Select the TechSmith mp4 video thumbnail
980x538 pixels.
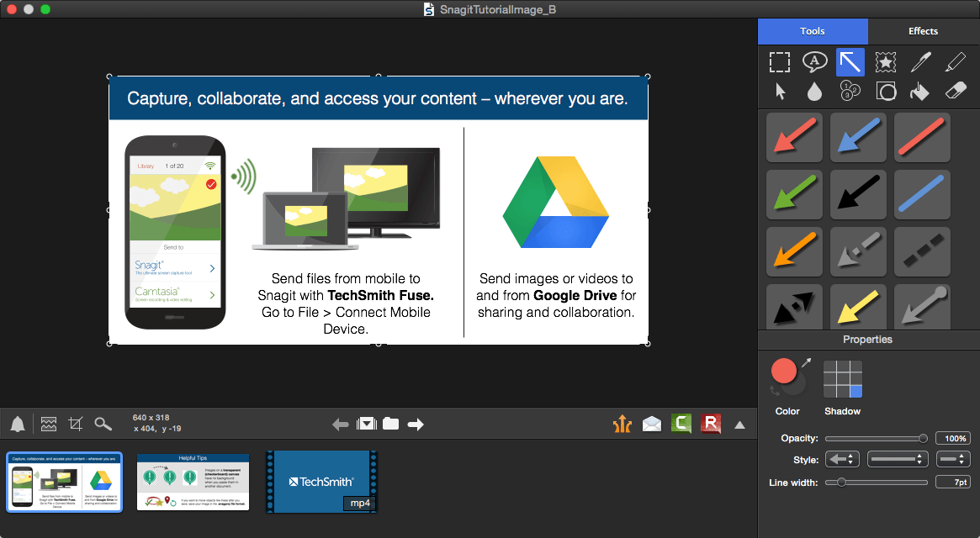tap(322, 482)
